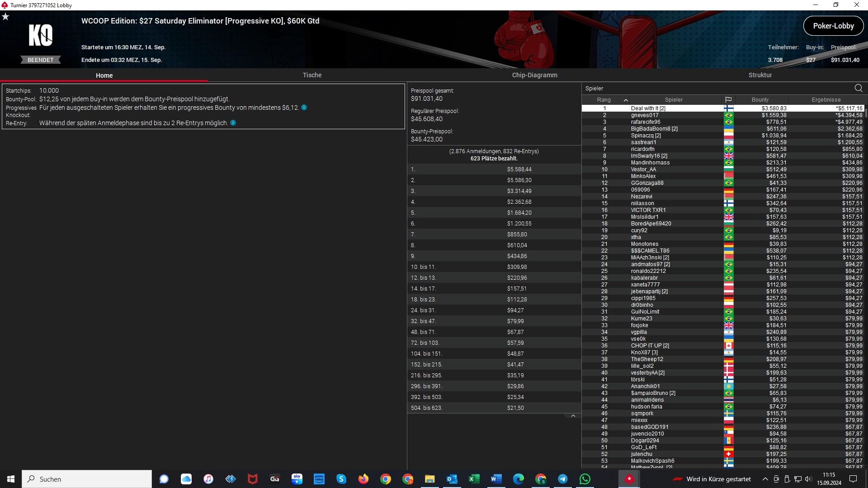Collapse the payout list chevron
The width and height of the screenshot is (868, 488).
pyautogui.click(x=573, y=416)
